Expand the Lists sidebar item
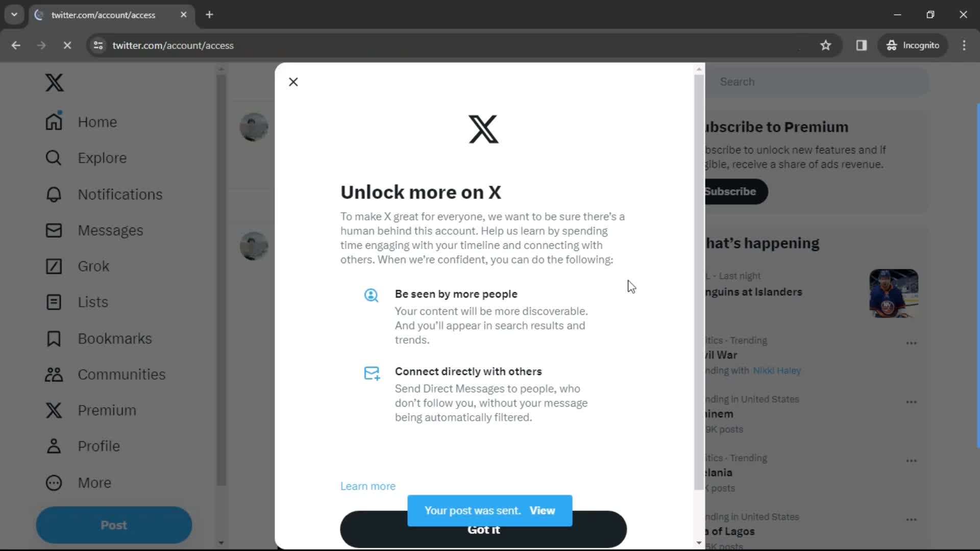Viewport: 980px width, 551px height. 93,302
